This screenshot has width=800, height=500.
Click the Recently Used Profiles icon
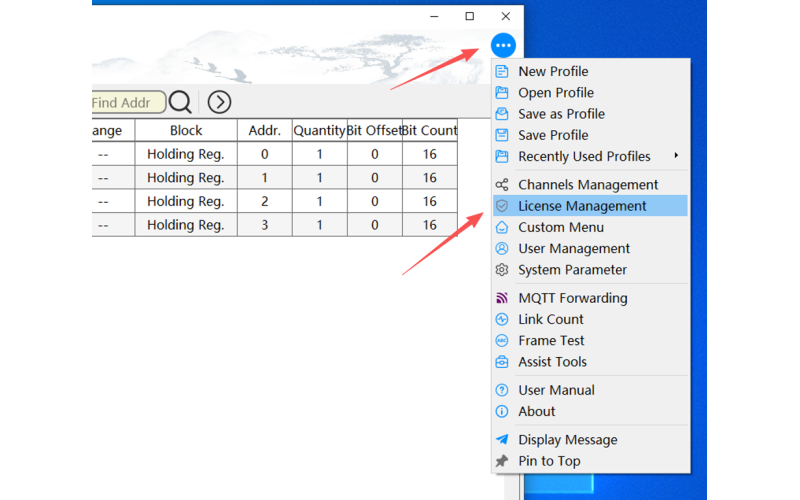502,157
